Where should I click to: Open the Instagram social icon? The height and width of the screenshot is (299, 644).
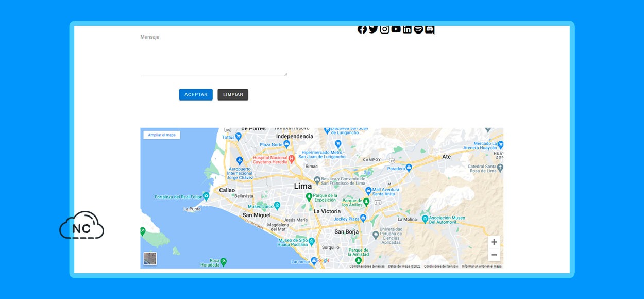click(385, 29)
